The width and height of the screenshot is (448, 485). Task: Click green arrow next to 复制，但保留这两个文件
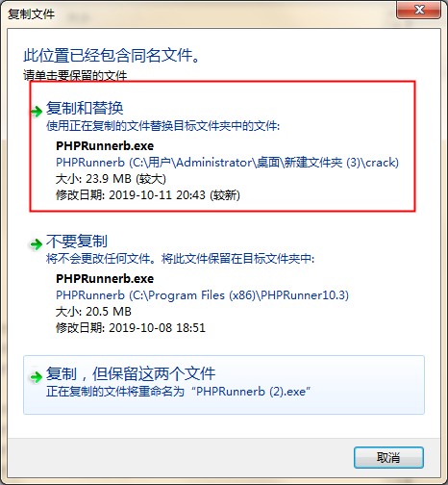36,376
